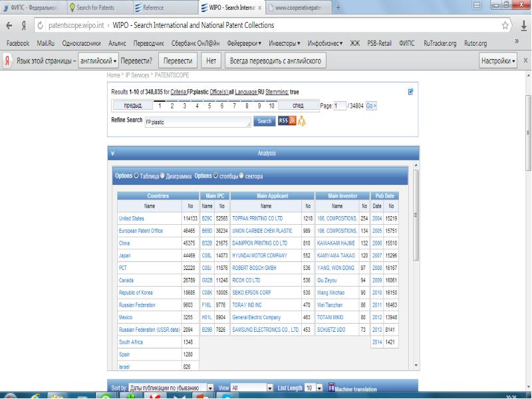Click the orange tree icon beside RSS
The width and height of the screenshot is (532, 399).
pyautogui.click(x=302, y=121)
